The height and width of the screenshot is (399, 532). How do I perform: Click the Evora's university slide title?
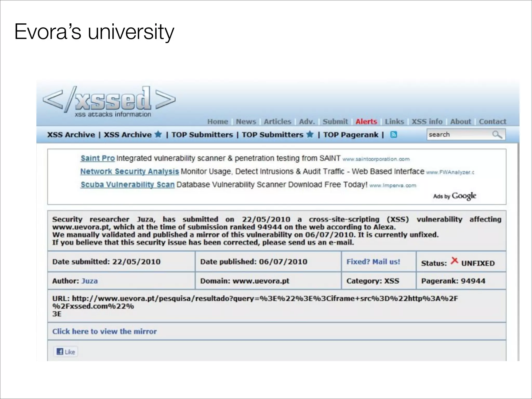click(x=94, y=32)
